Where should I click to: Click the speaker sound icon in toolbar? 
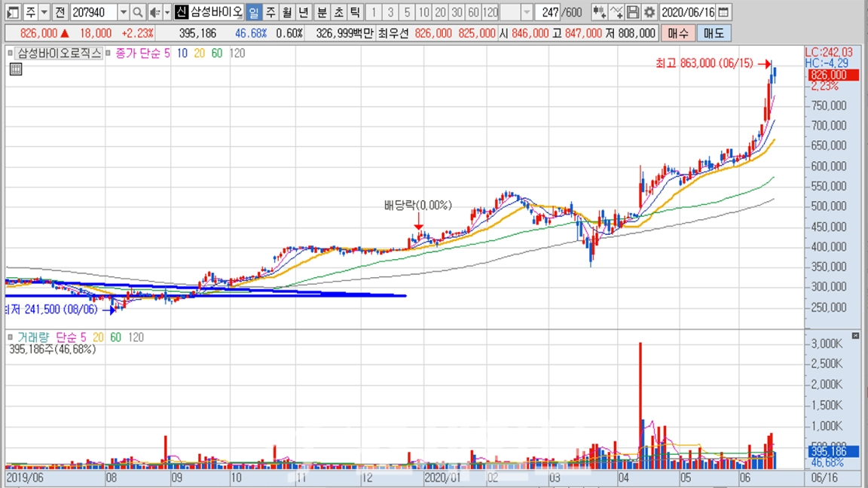[x=154, y=12]
